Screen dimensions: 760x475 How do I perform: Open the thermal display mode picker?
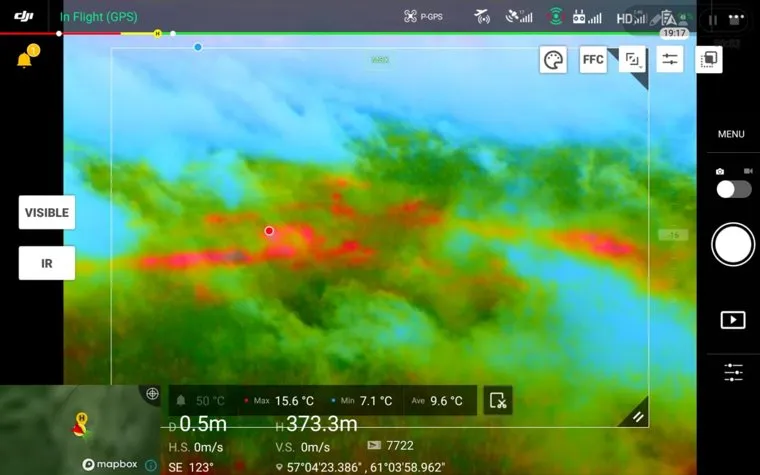coord(632,60)
